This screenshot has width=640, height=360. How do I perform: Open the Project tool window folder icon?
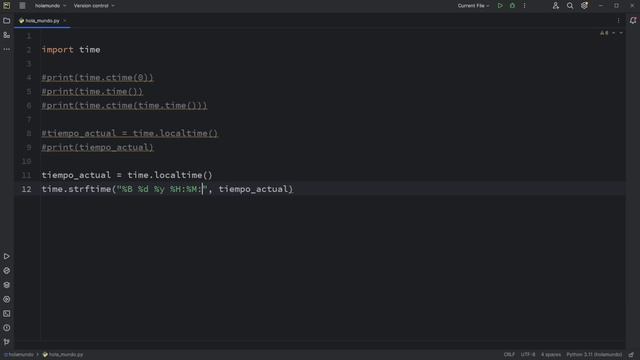[7, 20]
